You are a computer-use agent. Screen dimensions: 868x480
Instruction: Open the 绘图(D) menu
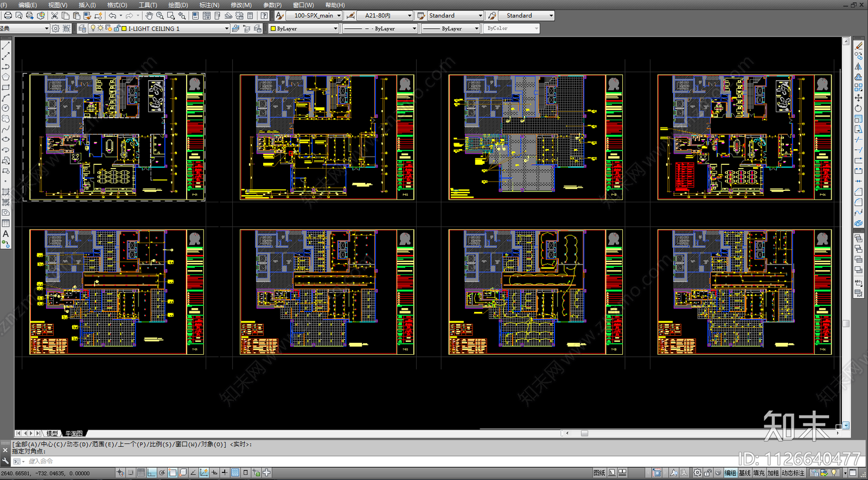(x=178, y=5)
